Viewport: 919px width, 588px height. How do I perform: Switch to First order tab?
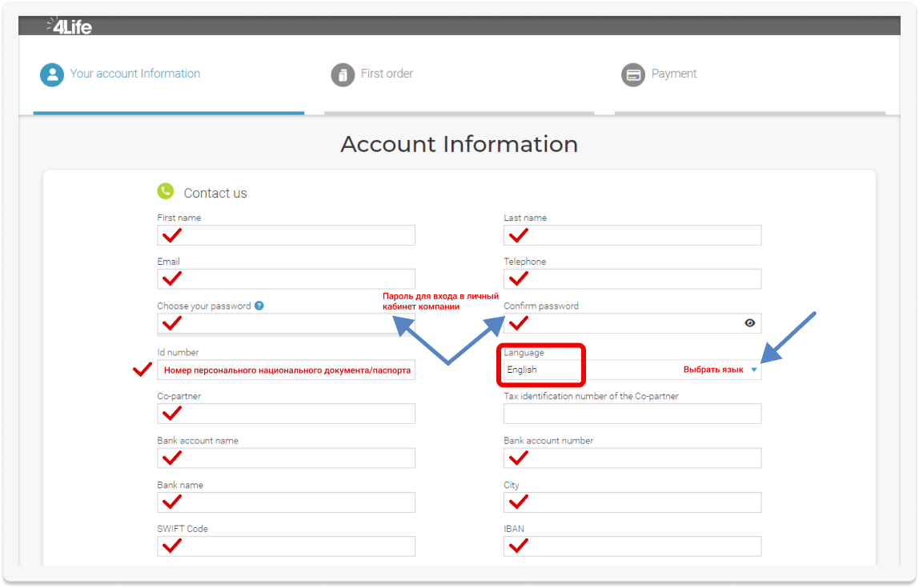(x=387, y=74)
